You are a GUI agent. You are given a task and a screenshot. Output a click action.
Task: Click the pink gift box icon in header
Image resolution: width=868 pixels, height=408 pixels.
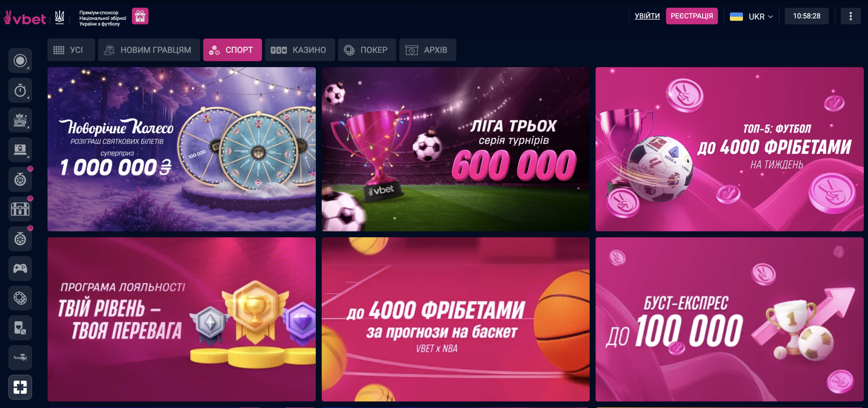[x=140, y=16]
